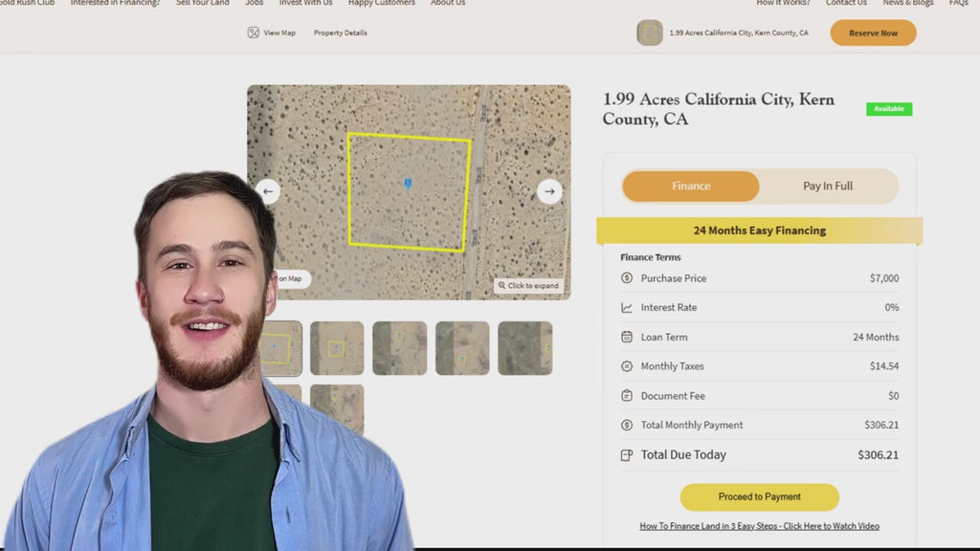Click the Purchase Price dollar icon
This screenshot has height=551, width=980.
click(x=627, y=278)
